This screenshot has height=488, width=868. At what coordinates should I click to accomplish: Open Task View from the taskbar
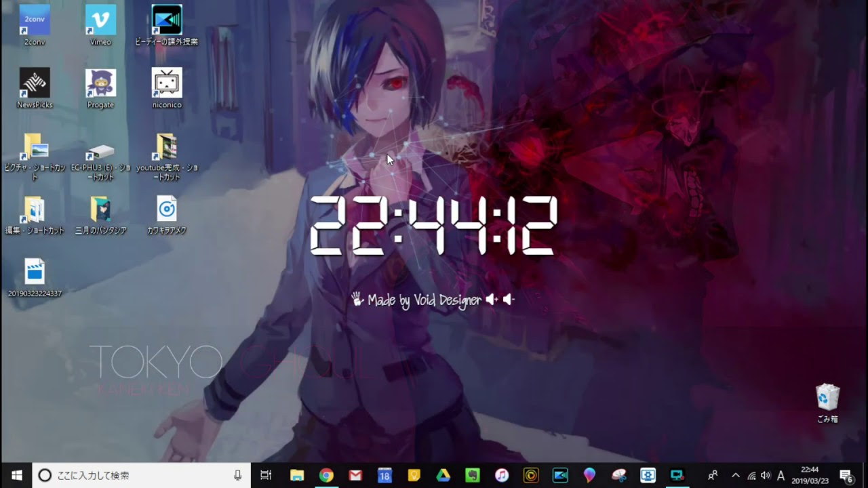pos(267,475)
